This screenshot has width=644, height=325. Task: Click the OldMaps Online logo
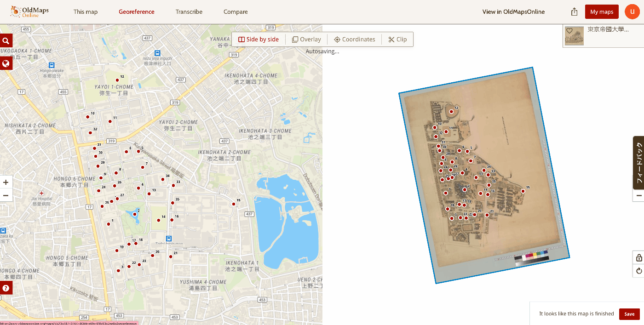point(29,12)
